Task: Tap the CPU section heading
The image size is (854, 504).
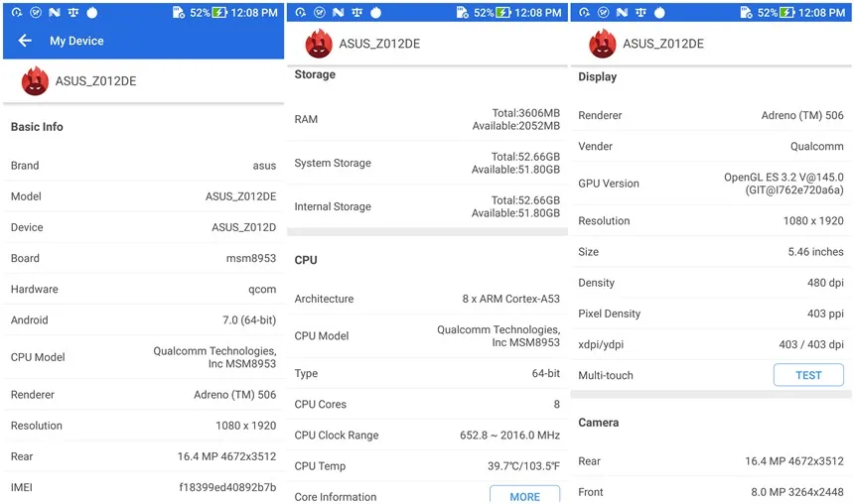Action: [306, 260]
